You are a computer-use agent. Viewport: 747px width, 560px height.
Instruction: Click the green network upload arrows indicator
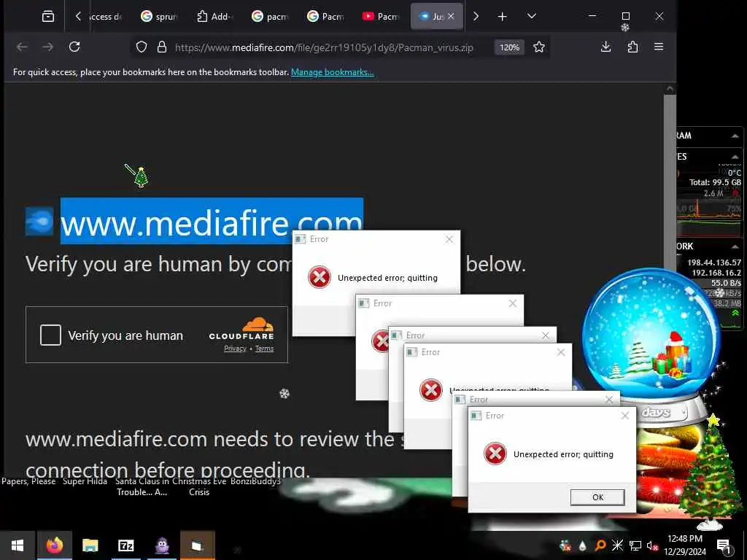tap(735, 313)
